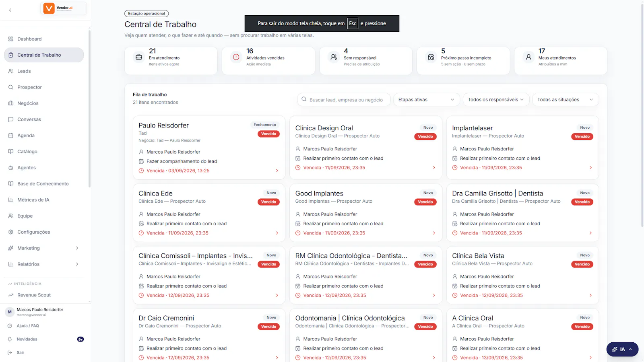
Task: Open Clínica Design Oral card arrow
Action: click(434, 168)
